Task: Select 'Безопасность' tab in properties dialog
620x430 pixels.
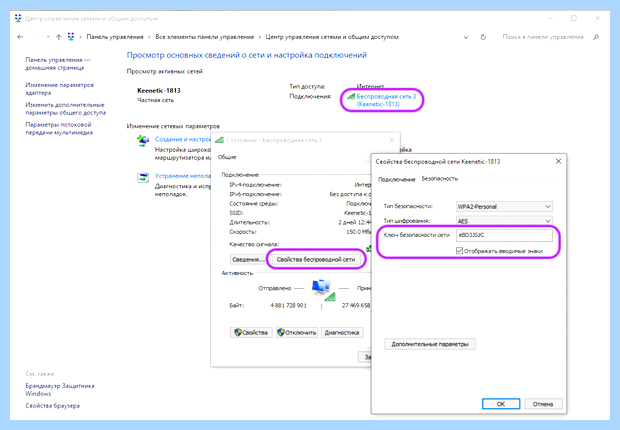Action: [x=440, y=179]
